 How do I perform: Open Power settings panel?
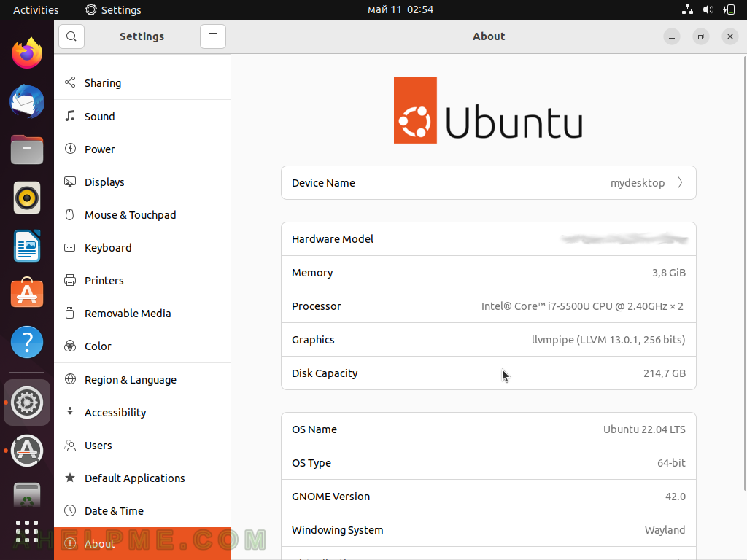click(142, 149)
